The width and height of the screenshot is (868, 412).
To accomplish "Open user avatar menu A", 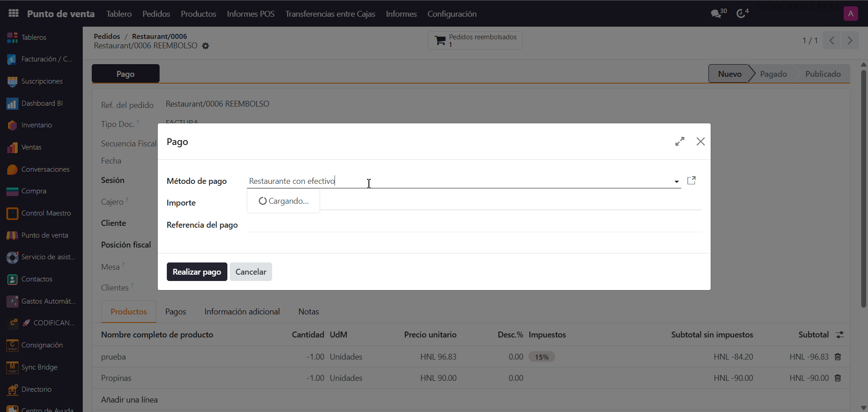I will 850,14.
